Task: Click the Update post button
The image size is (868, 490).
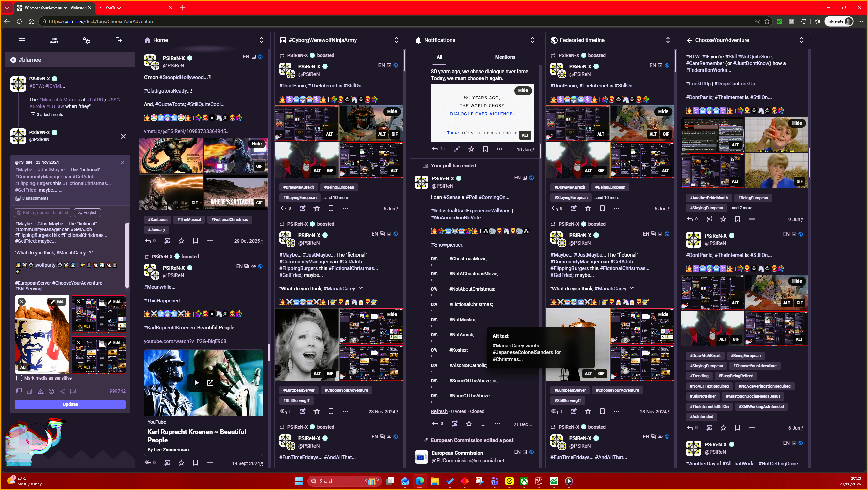Action: 70,404
